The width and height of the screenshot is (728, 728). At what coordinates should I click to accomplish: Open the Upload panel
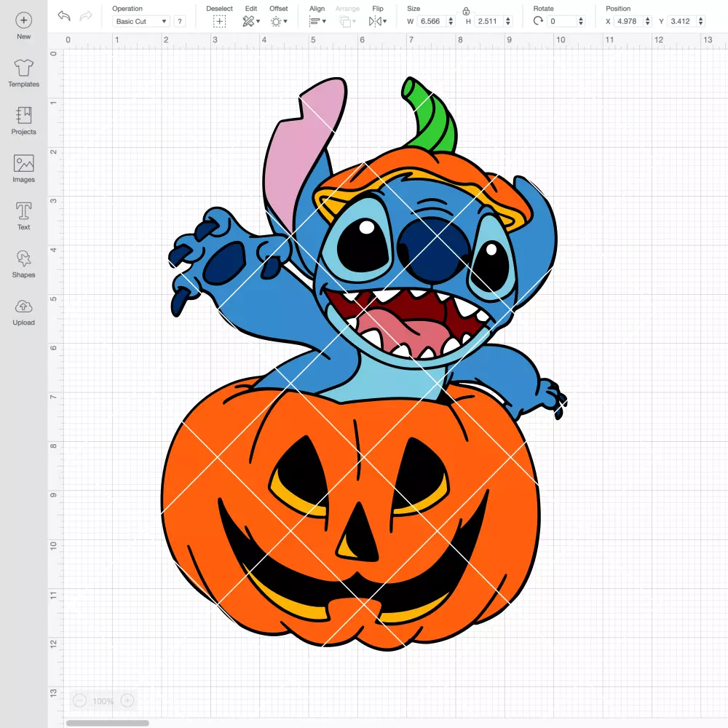pos(24,312)
